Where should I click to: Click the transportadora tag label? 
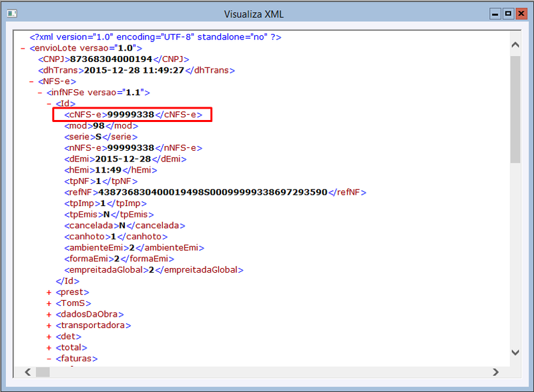coord(93,325)
